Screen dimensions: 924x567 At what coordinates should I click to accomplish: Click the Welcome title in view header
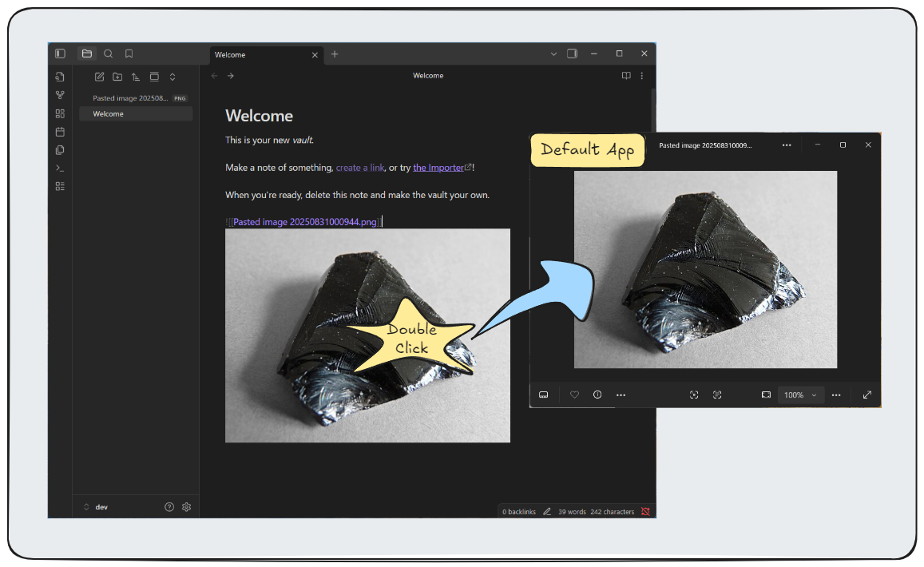click(428, 75)
